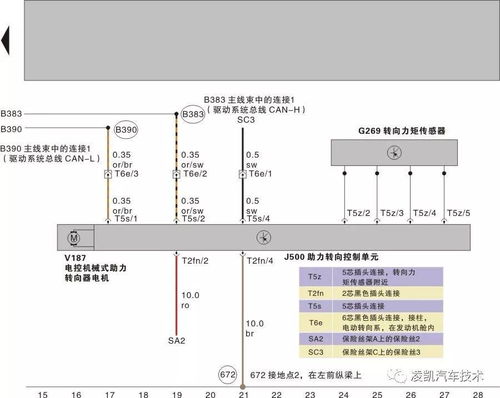Select the B383 circled connection node
500x398 pixels.
(x=193, y=114)
